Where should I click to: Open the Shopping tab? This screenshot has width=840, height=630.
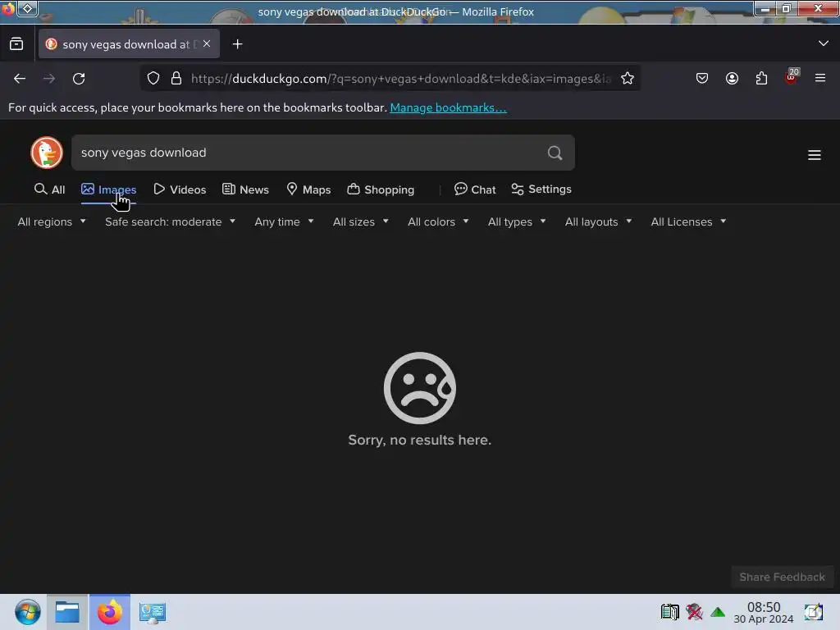click(x=381, y=189)
